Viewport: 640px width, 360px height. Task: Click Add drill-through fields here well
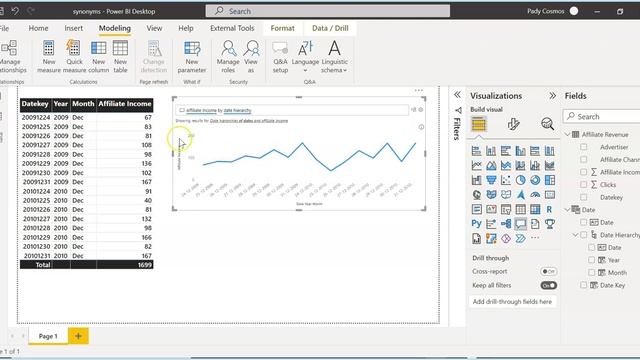pos(512,302)
